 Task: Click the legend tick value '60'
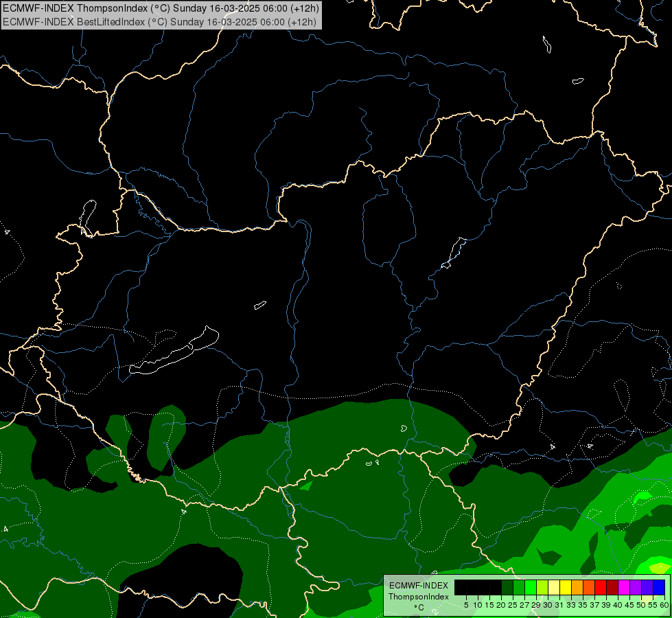(664, 605)
